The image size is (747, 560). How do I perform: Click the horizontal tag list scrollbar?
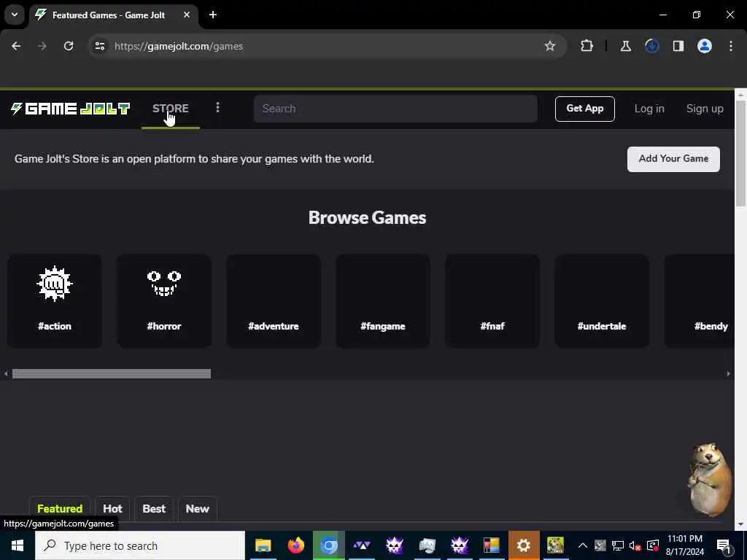tap(112, 374)
